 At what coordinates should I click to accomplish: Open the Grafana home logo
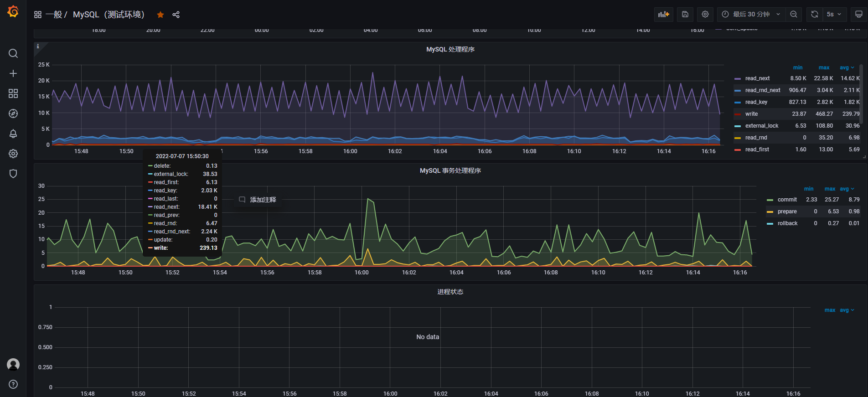tap(13, 12)
